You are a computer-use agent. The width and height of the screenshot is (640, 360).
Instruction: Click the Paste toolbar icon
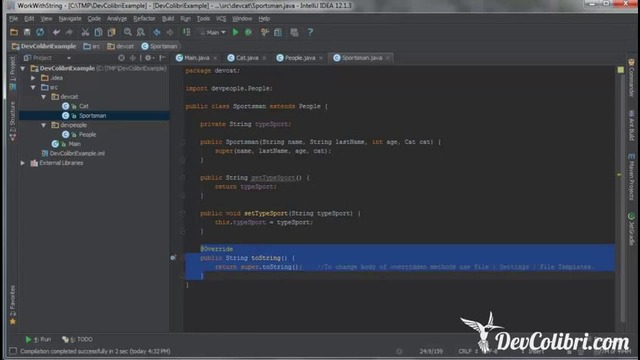tap(111, 32)
